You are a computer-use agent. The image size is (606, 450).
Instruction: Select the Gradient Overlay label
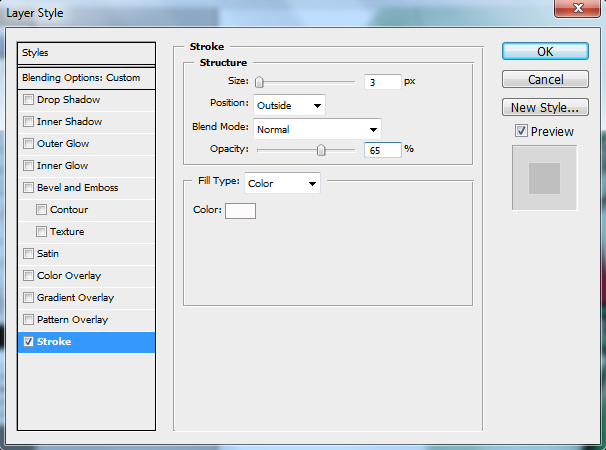76,298
